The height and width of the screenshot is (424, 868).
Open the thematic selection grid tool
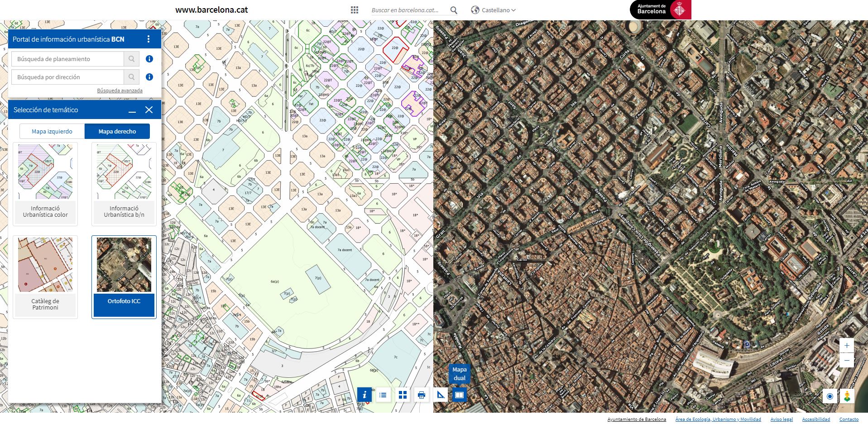[403, 395]
